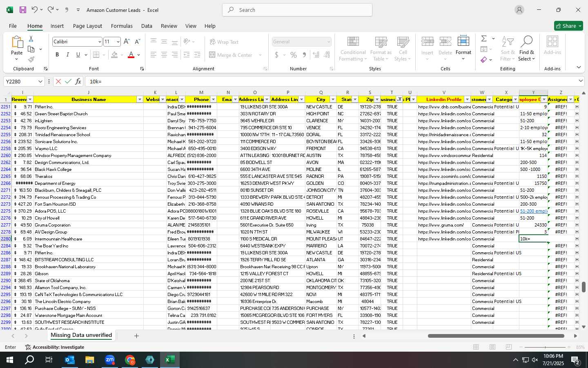This screenshot has height=368, width=588.
Task: Switch to Normal view in status bar
Action: click(476, 347)
